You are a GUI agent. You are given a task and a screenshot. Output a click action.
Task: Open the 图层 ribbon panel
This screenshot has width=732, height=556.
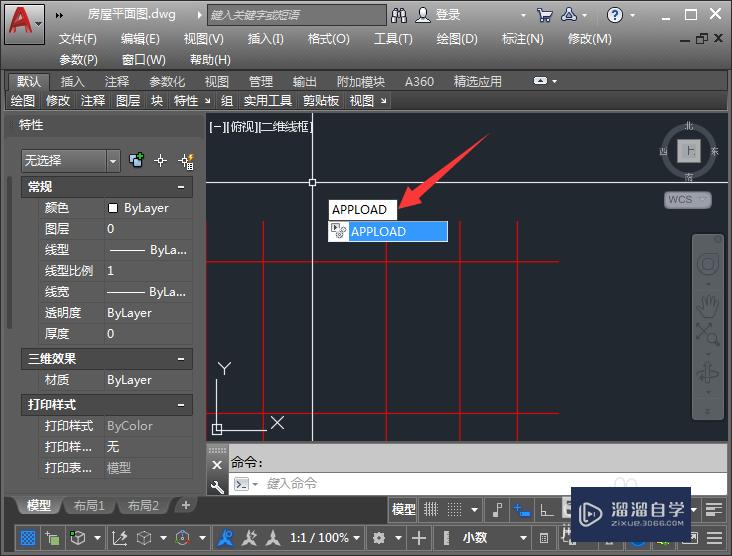128,101
